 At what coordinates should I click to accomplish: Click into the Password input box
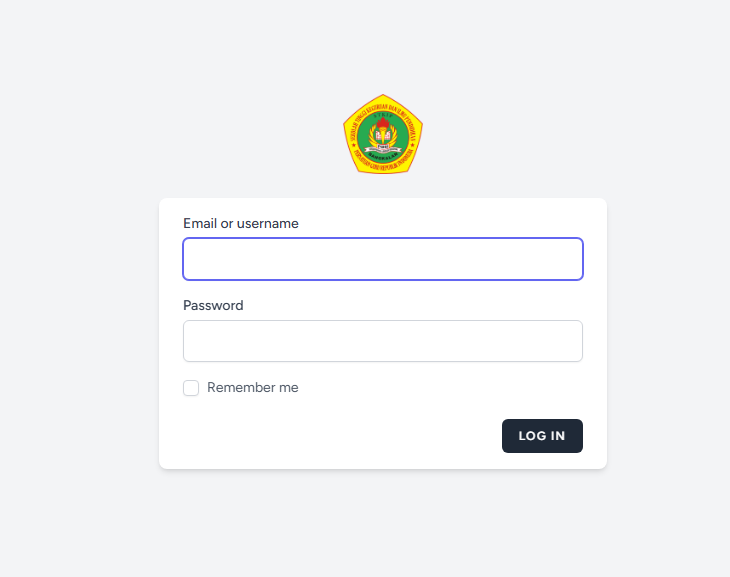click(x=383, y=341)
